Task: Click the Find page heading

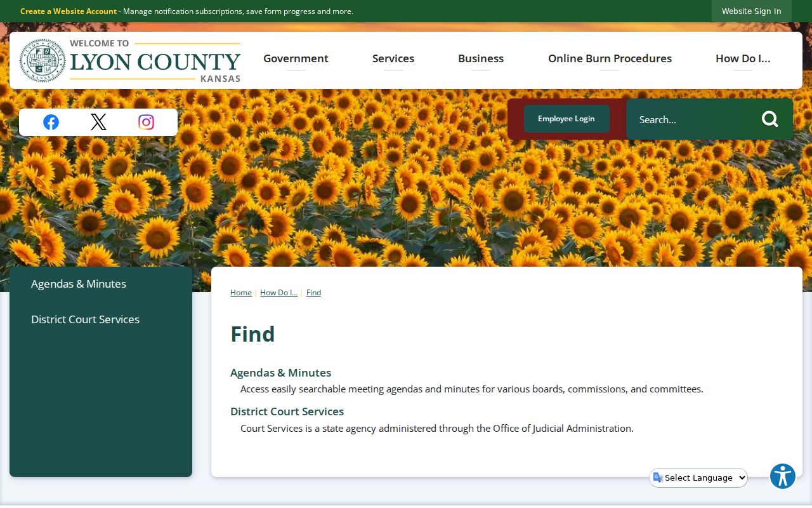Action: tap(252, 334)
